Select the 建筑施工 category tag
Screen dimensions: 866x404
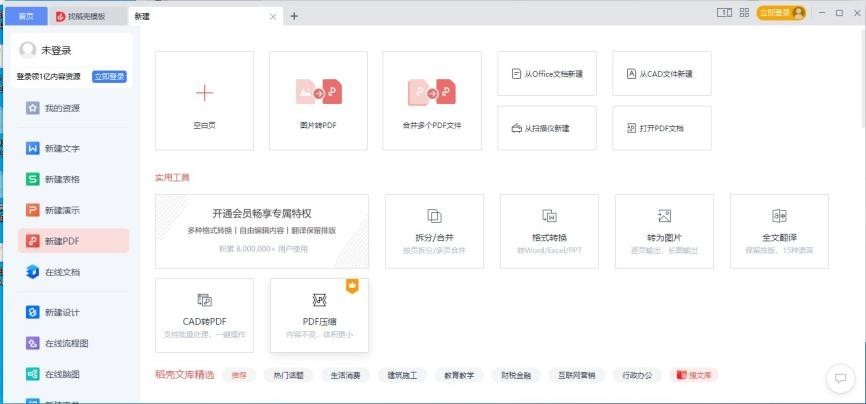click(403, 375)
